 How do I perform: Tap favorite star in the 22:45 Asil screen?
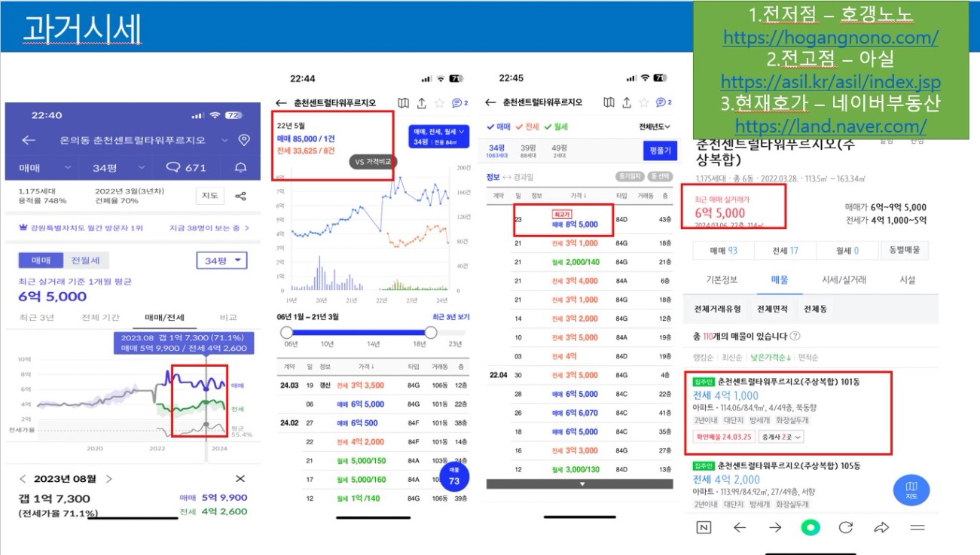(644, 102)
